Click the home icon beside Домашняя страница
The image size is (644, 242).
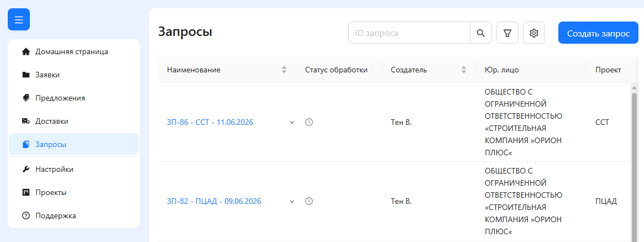click(x=26, y=52)
